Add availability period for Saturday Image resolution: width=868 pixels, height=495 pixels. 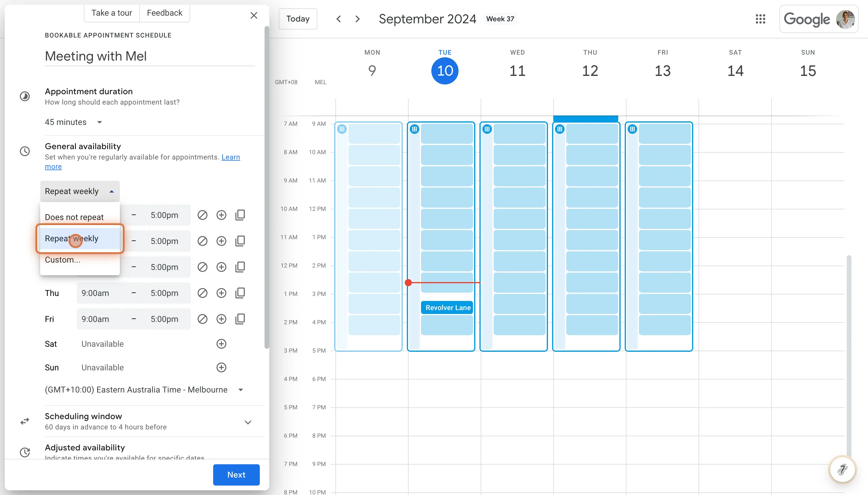[221, 344]
